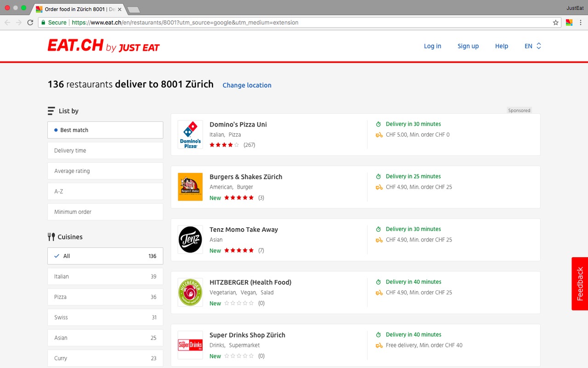Click the EAT.CH by Just Eat logo
Image resolution: width=588 pixels, height=368 pixels.
pyautogui.click(x=104, y=46)
